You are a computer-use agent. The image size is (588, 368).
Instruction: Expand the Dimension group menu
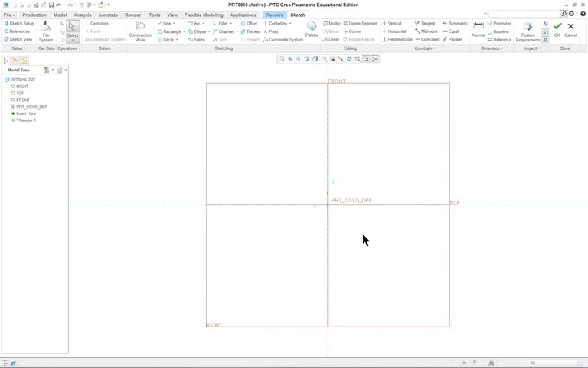click(x=492, y=48)
